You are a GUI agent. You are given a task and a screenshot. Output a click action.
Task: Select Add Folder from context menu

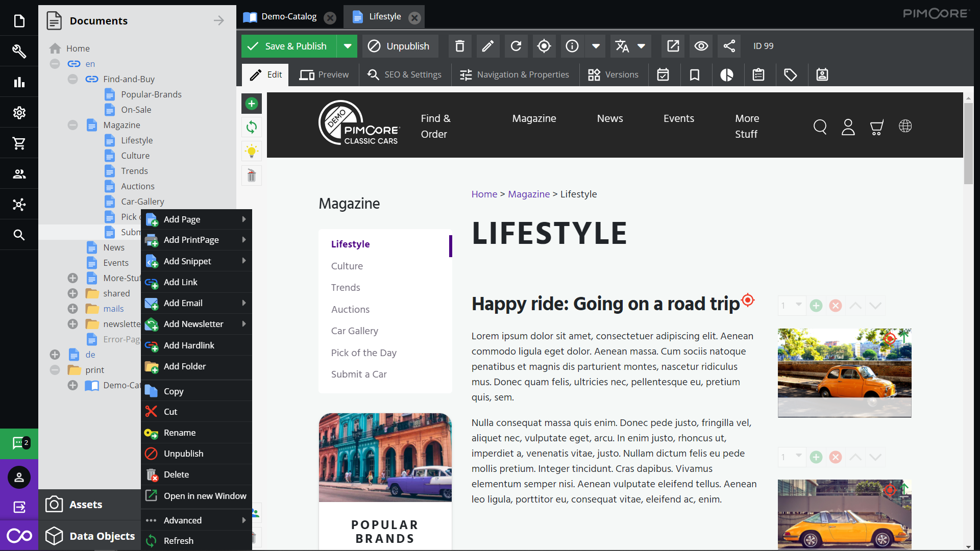(x=184, y=366)
